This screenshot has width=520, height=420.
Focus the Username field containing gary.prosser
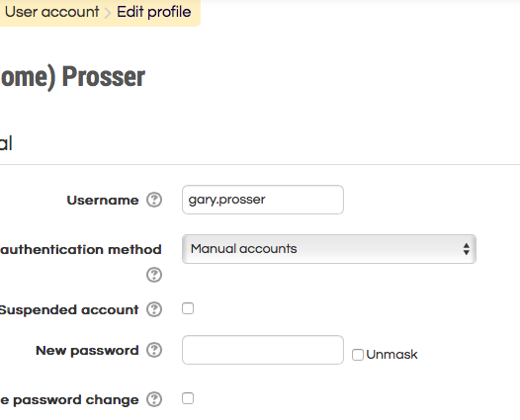263,200
